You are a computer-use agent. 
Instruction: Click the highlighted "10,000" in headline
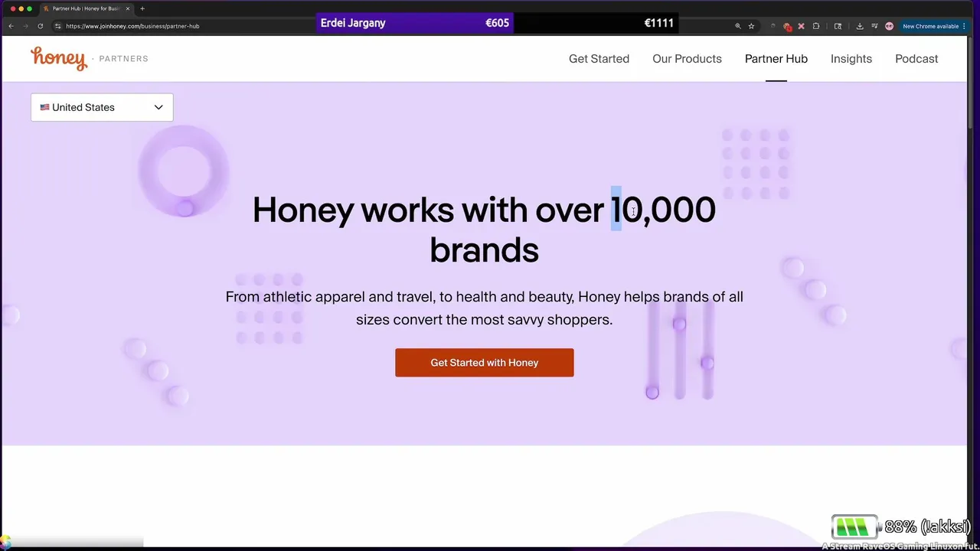point(663,210)
